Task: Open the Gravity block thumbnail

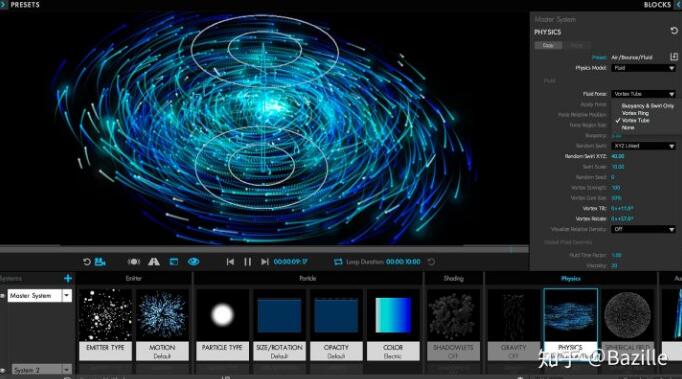Action: tap(514, 315)
